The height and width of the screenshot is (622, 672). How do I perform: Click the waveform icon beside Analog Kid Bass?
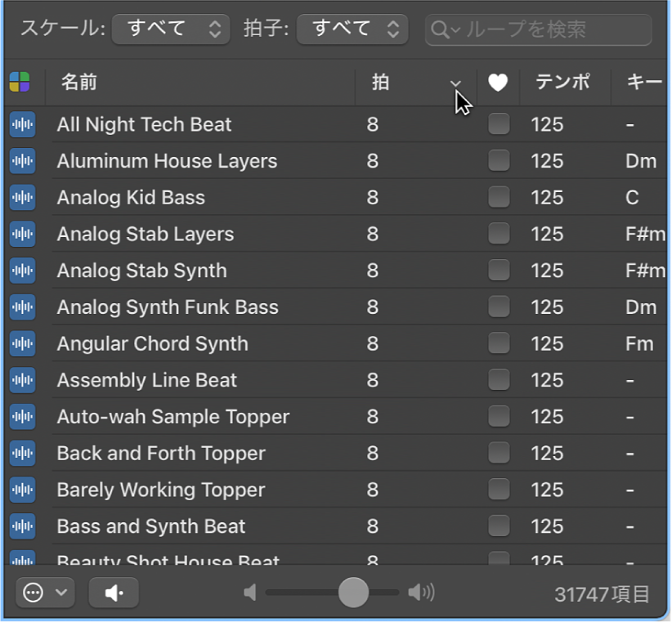pos(22,198)
